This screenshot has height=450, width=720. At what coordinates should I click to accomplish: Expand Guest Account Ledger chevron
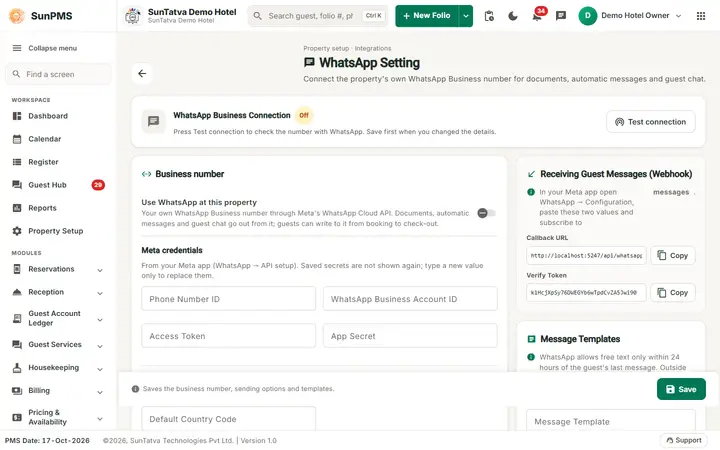pyautogui.click(x=100, y=320)
